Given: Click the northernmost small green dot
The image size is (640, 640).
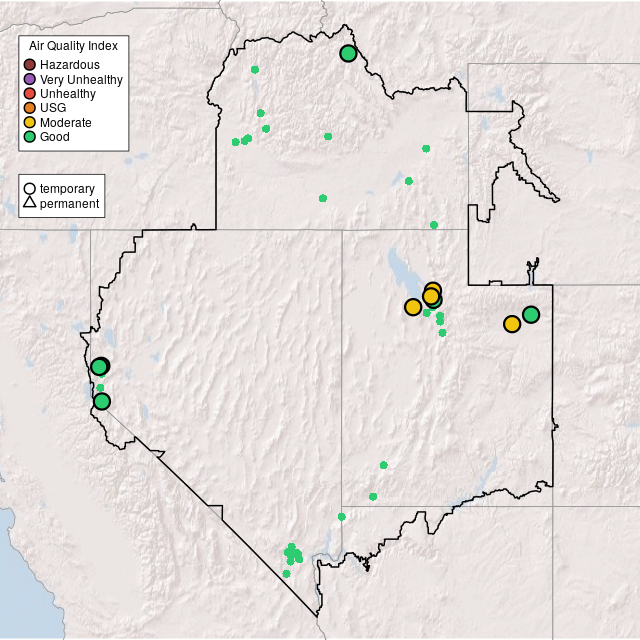Looking at the screenshot, I should coord(255,70).
